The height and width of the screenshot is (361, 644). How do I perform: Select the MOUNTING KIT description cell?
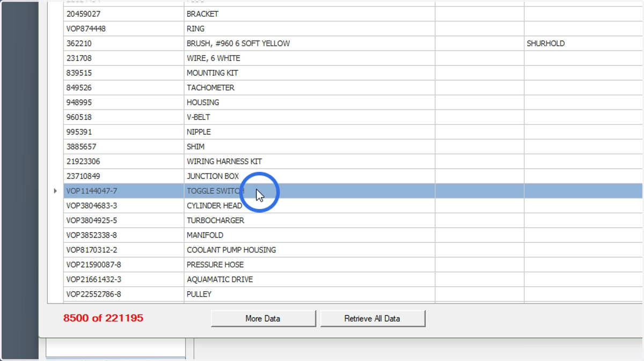309,73
